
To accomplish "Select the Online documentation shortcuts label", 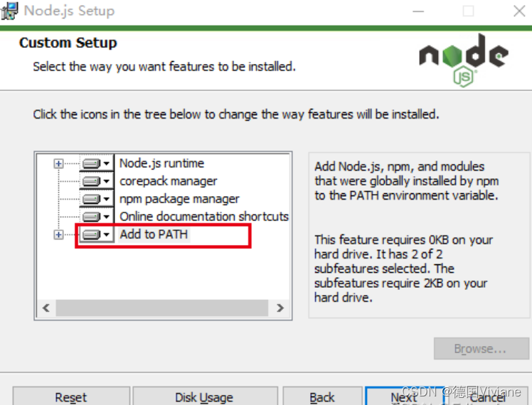I will click(x=204, y=217).
